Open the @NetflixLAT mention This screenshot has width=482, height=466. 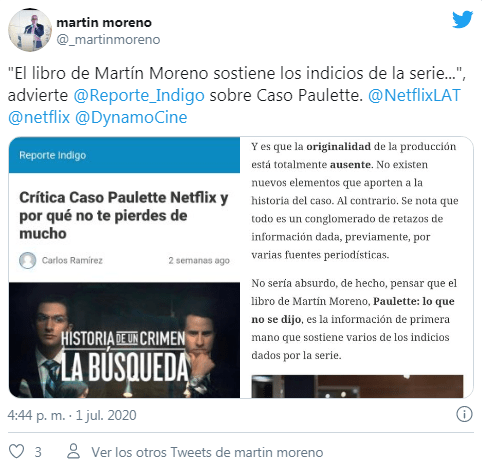click(414, 95)
